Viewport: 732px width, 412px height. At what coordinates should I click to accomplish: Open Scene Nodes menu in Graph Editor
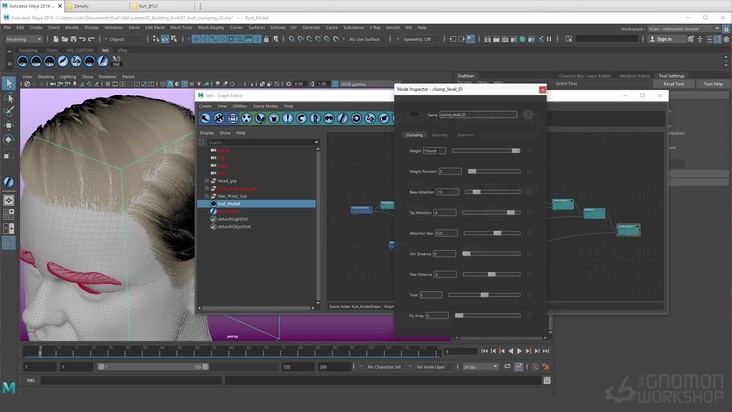tap(265, 106)
